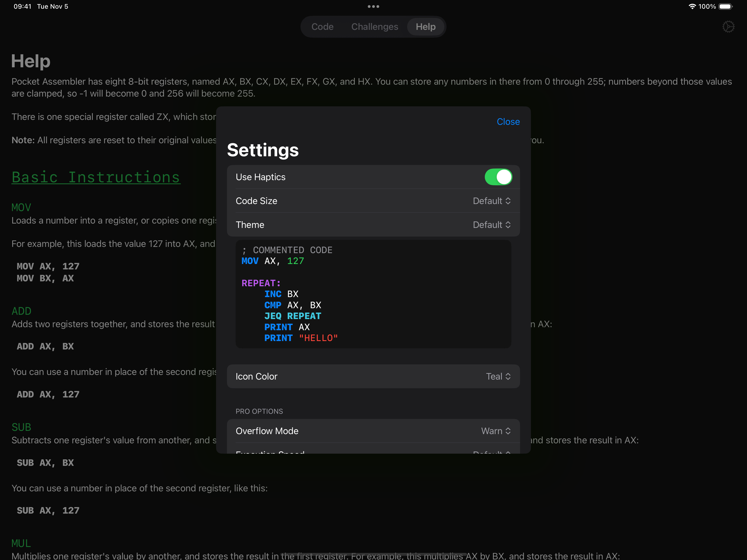Open the Code Size dropdown
Screen dimensions: 747x560
[491, 201]
